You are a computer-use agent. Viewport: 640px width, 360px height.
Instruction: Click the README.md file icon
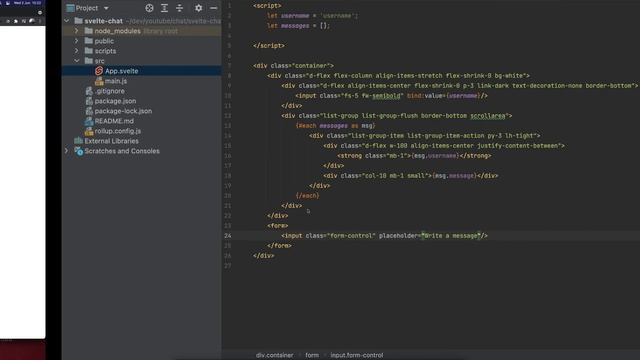[x=89, y=121]
